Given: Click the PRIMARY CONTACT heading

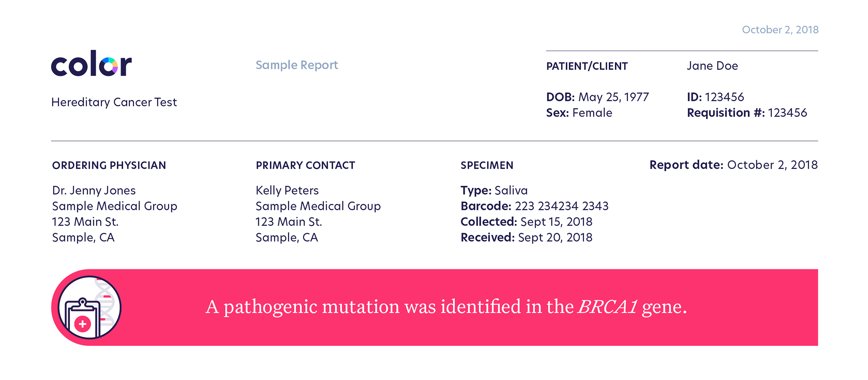Looking at the screenshot, I should click(305, 165).
